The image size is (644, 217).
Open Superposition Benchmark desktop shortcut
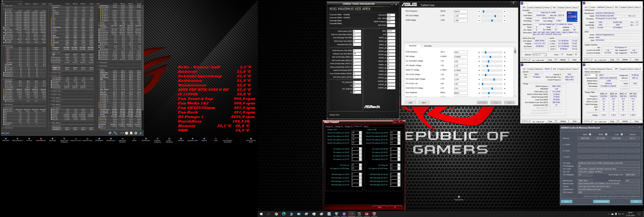coord(122,140)
